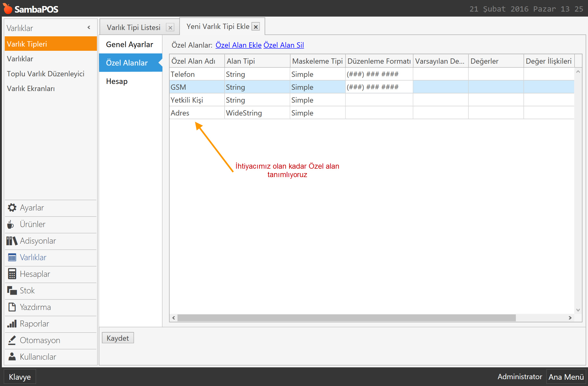Click the Stok boxes icon
This screenshot has width=588, height=386.
[x=12, y=290]
